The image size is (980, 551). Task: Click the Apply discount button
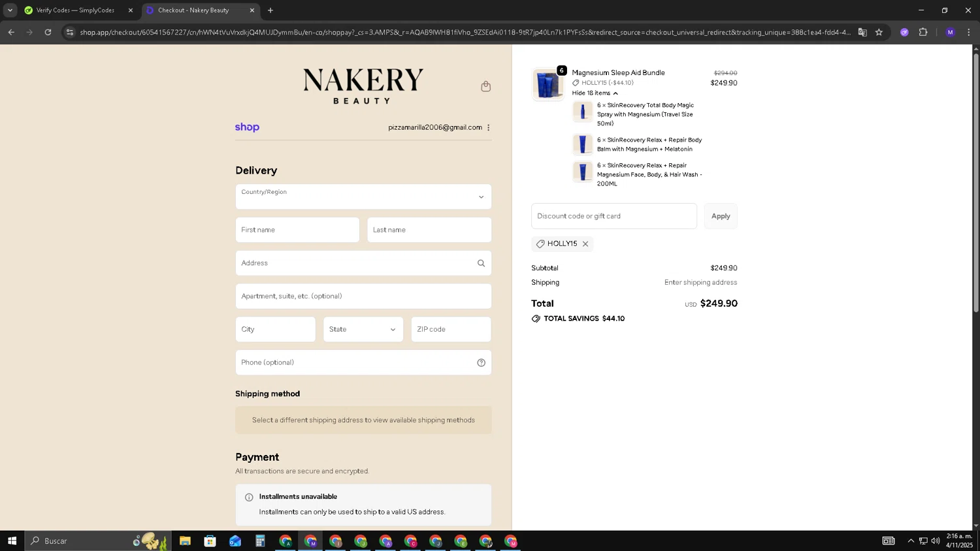pyautogui.click(x=721, y=216)
